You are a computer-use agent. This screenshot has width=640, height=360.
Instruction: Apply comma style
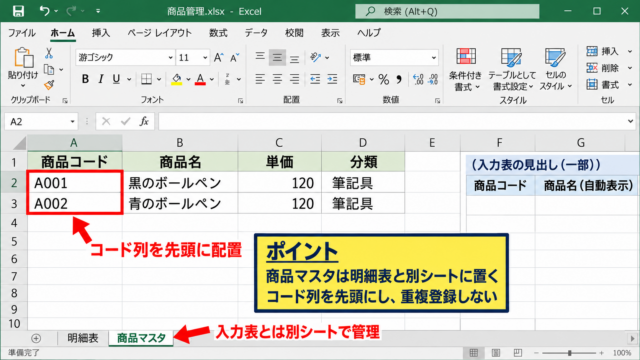[399, 79]
